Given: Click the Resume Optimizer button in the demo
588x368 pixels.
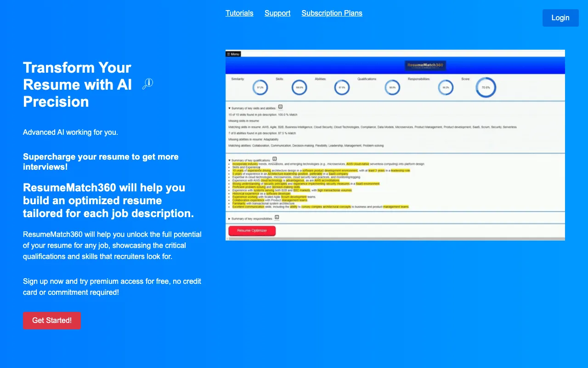Looking at the screenshot, I should [x=252, y=231].
